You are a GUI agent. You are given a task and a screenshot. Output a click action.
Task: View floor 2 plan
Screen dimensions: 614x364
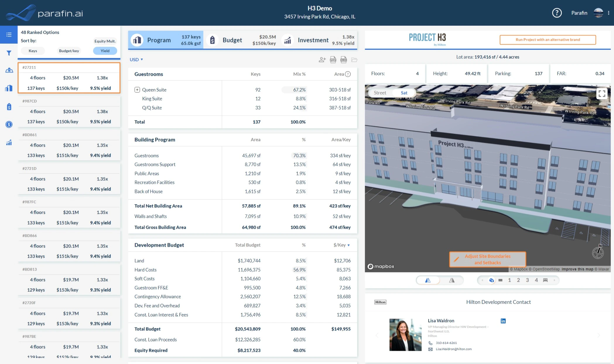pyautogui.click(x=518, y=280)
